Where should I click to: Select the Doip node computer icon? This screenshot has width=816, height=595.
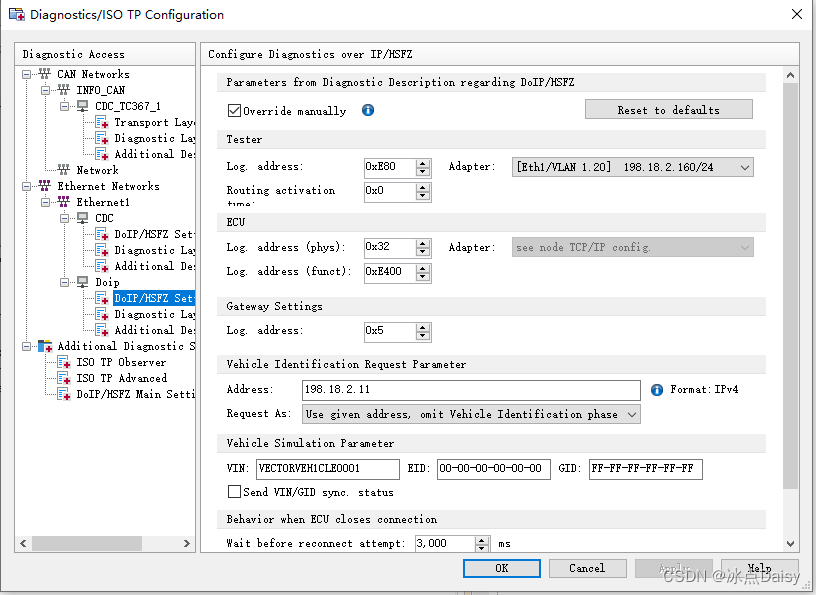pyautogui.click(x=82, y=281)
